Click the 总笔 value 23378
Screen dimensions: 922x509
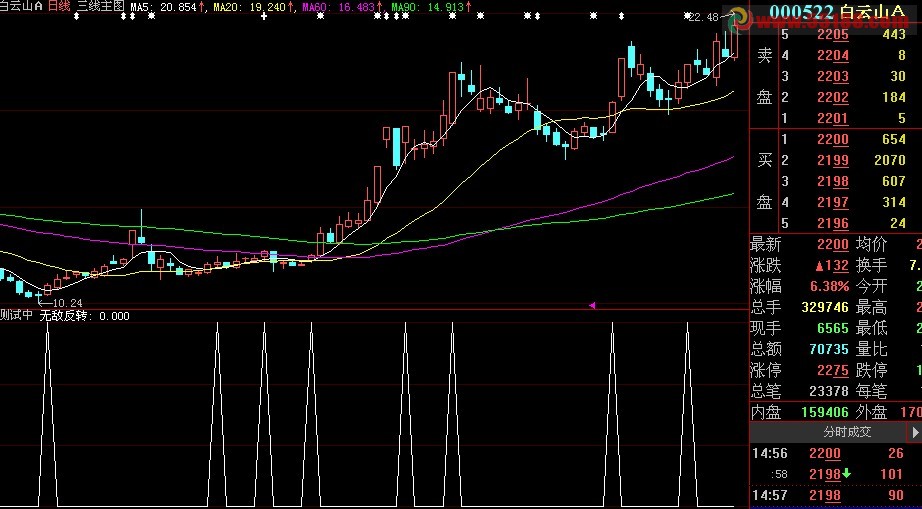pyautogui.click(x=829, y=391)
